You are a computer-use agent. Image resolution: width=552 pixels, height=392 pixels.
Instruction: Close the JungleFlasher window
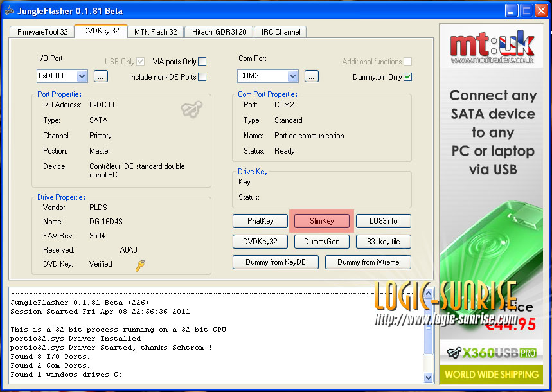click(541, 10)
